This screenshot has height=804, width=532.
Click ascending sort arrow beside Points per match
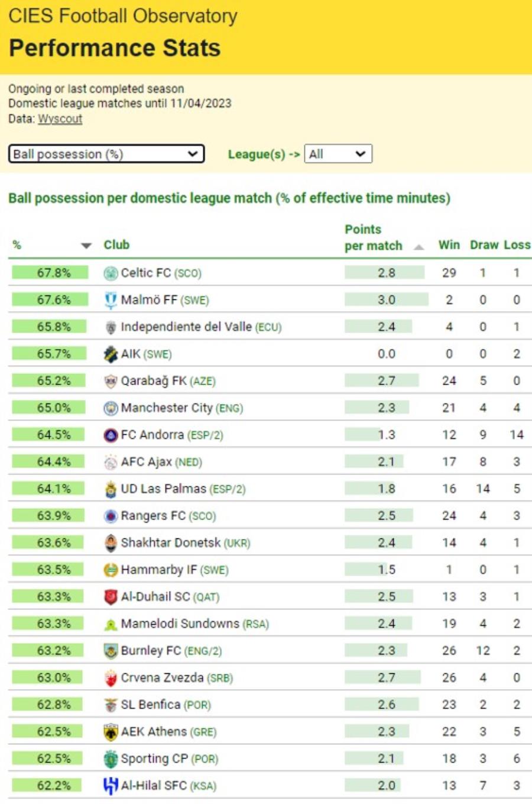coord(419,247)
